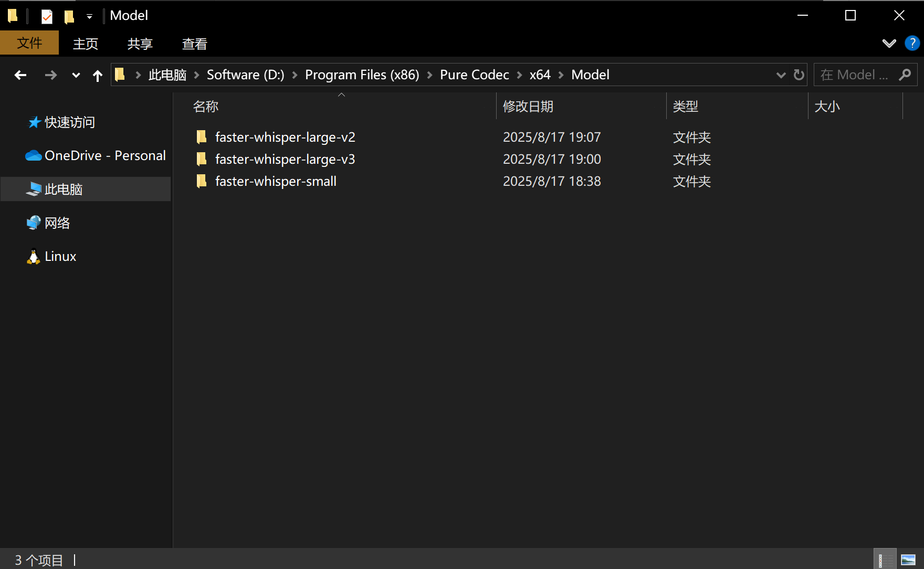Open the 文件 menu
This screenshot has height=569, width=924.
pos(29,43)
